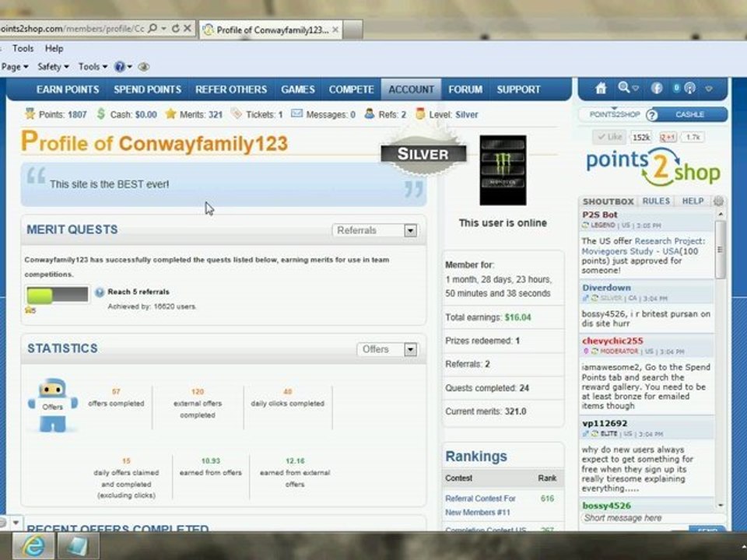Switch to the shoutbox RULES tab
Image resolution: width=747 pixels, height=560 pixels.
[656, 201]
